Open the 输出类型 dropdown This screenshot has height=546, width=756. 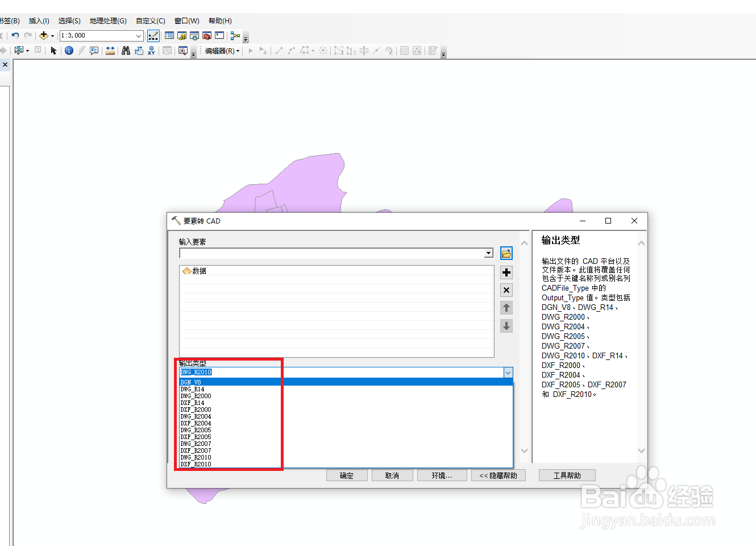click(509, 373)
